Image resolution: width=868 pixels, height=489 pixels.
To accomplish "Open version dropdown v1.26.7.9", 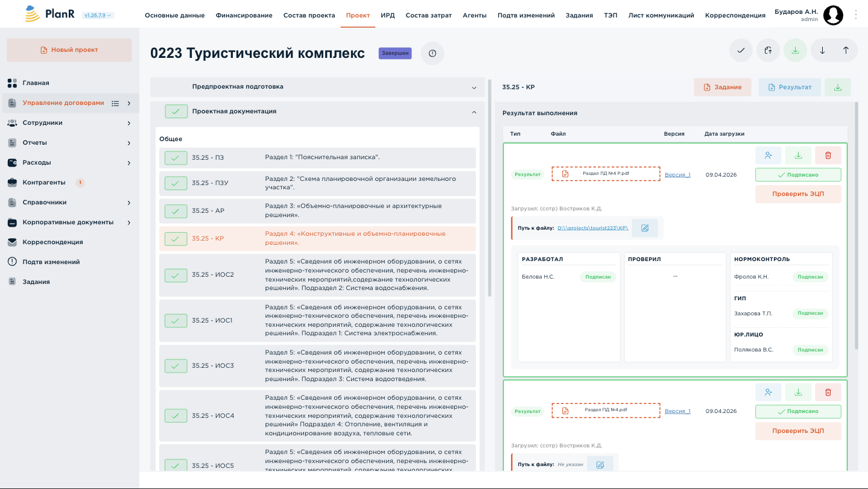I will [x=98, y=15].
